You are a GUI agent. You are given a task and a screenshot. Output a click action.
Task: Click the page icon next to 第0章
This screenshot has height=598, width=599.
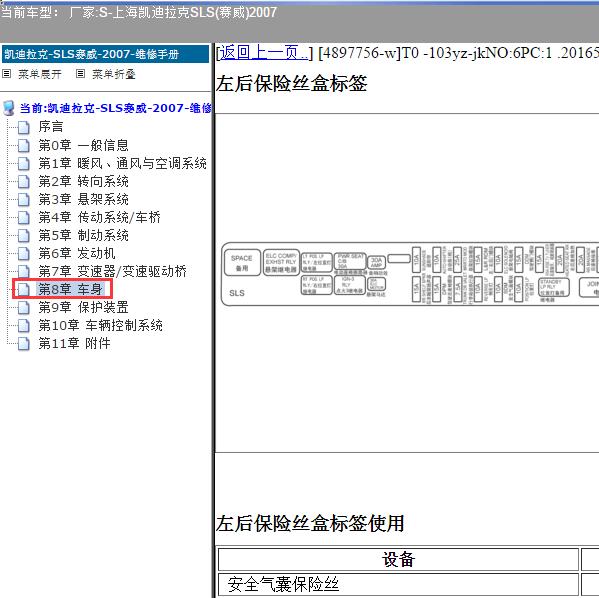[x=24, y=146]
